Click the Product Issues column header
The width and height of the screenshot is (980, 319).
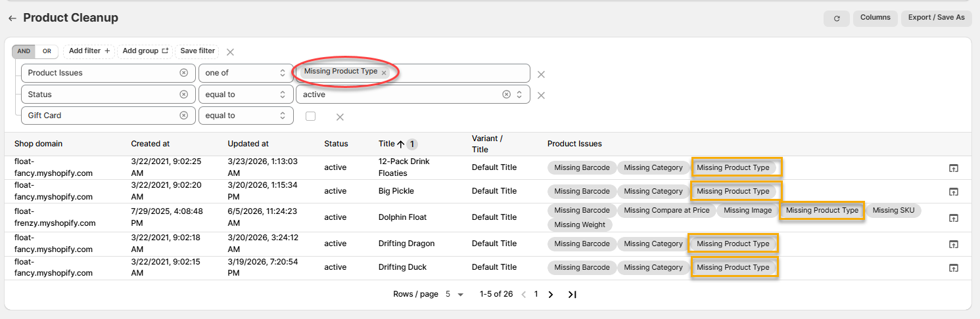574,144
